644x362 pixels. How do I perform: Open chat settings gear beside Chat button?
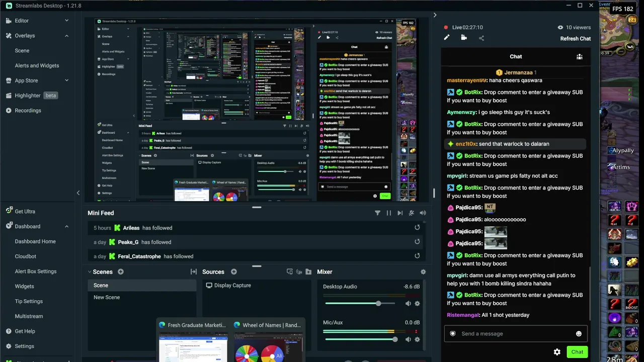coord(557,352)
